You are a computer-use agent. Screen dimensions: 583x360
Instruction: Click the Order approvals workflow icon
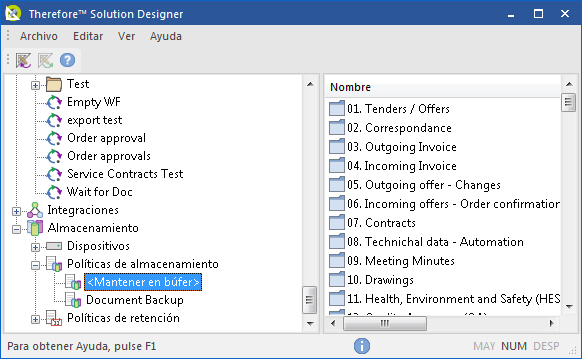pyautogui.click(x=54, y=156)
